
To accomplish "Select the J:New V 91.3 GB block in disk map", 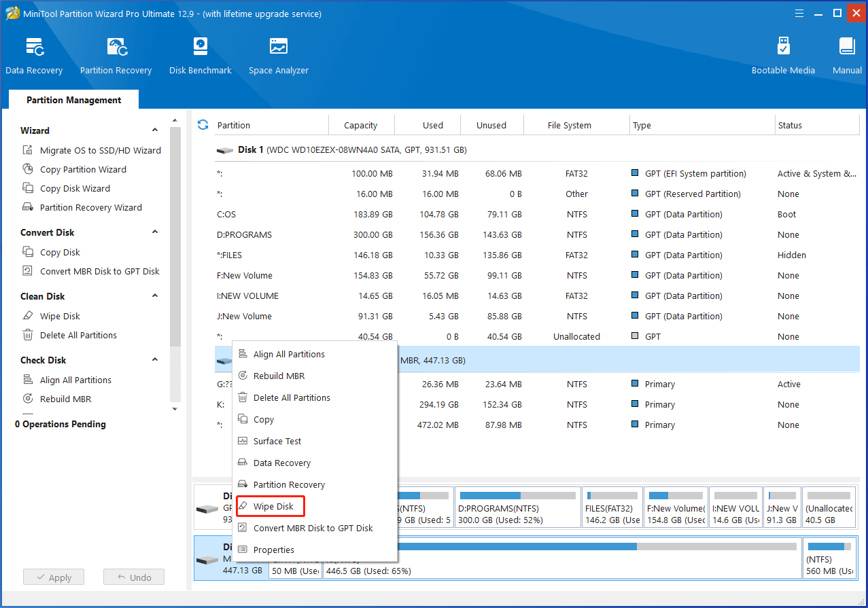I will pos(782,507).
